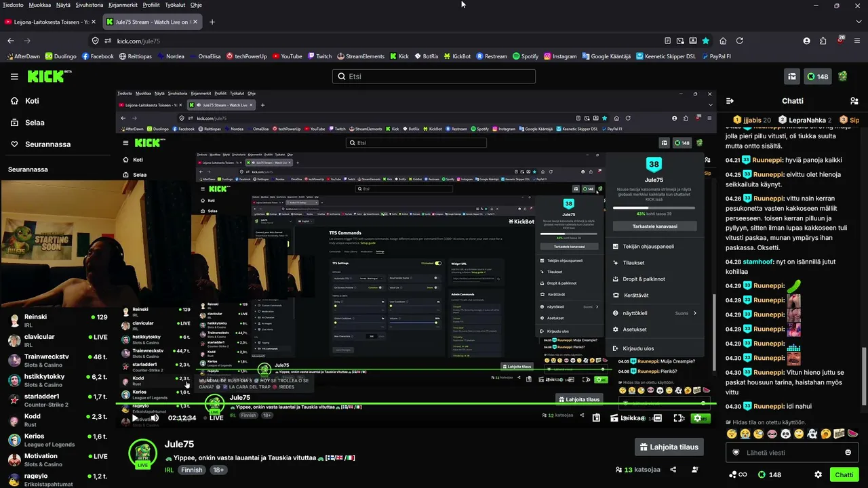Open the IRL category link

[169, 470]
